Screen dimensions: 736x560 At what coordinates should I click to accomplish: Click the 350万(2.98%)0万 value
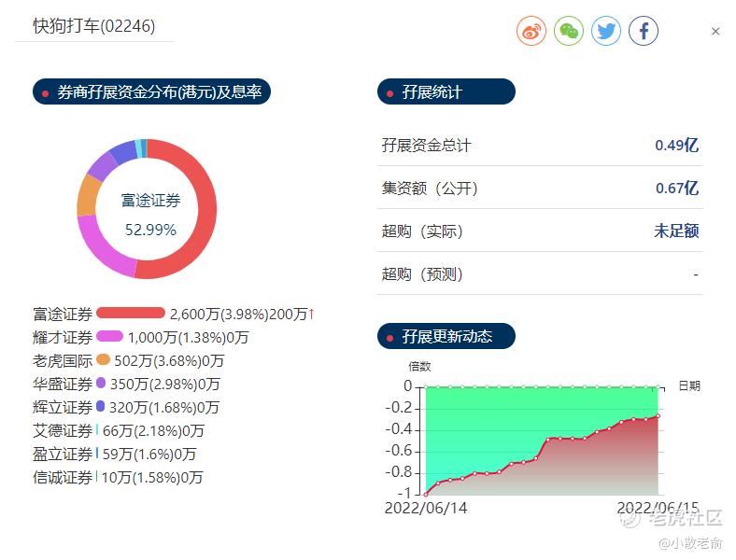pyautogui.click(x=165, y=385)
